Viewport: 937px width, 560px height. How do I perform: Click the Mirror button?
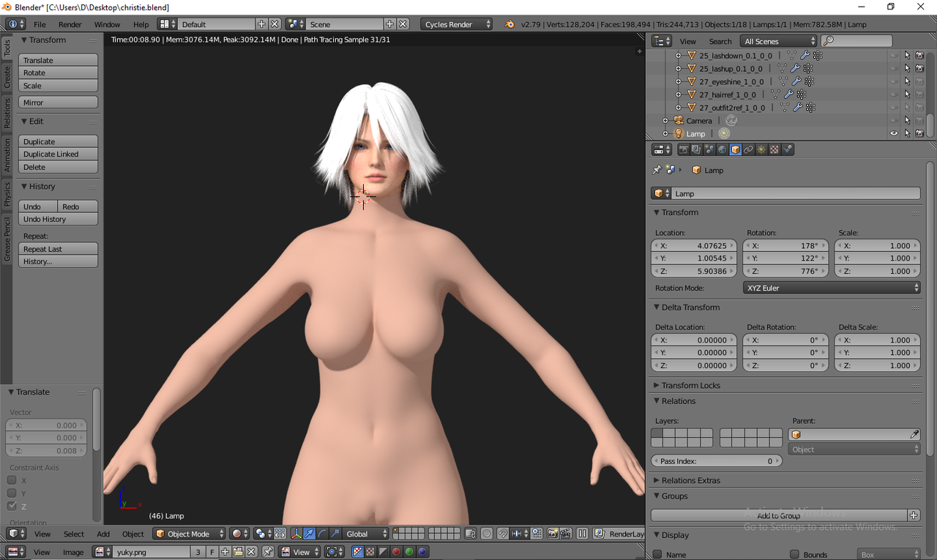58,102
